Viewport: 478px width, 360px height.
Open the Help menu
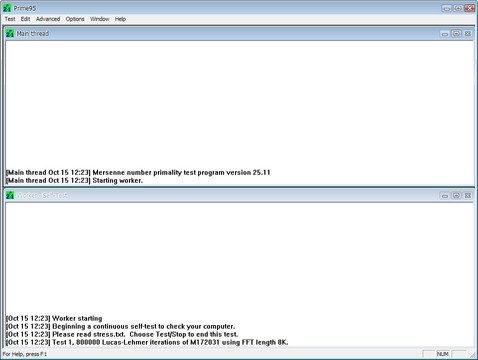click(x=120, y=19)
